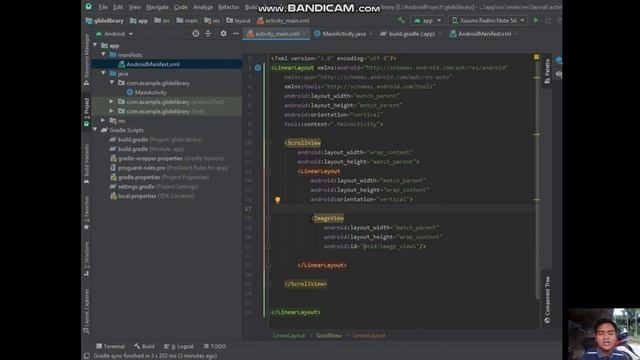This screenshot has height=360, width=640.
Task: Click the res breadcrumb folder
Action: click(212, 20)
